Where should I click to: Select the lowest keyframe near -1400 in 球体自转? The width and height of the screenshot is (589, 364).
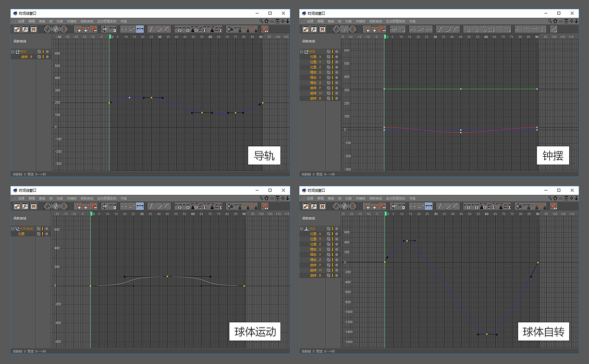(487, 334)
